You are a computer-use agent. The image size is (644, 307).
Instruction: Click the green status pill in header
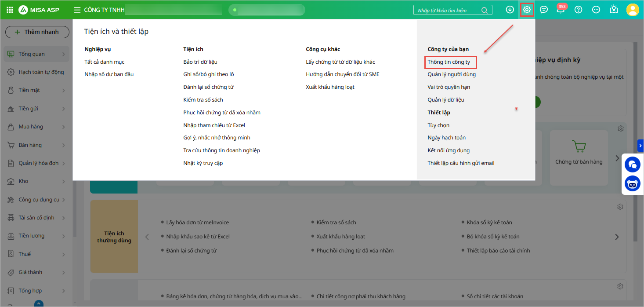(x=267, y=10)
